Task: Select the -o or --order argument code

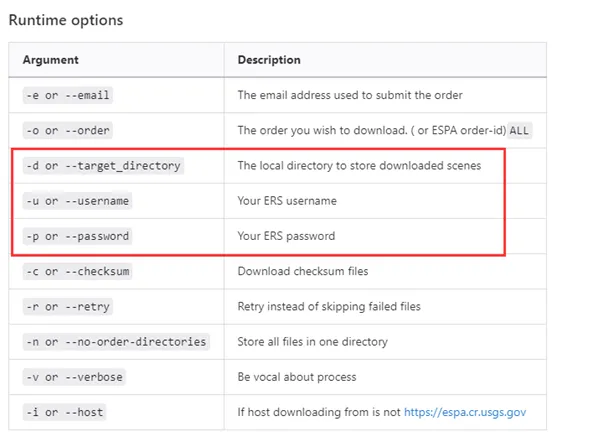Action: 66,130
